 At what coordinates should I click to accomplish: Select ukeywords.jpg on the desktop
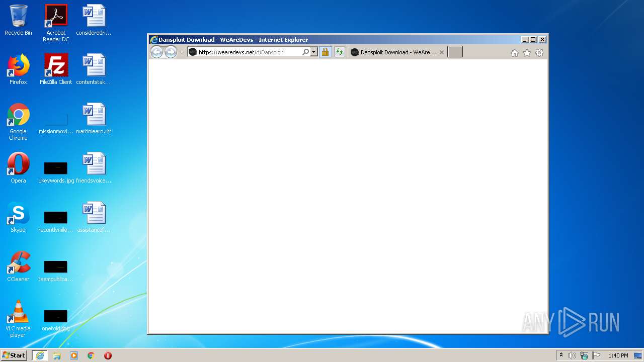[56, 172]
